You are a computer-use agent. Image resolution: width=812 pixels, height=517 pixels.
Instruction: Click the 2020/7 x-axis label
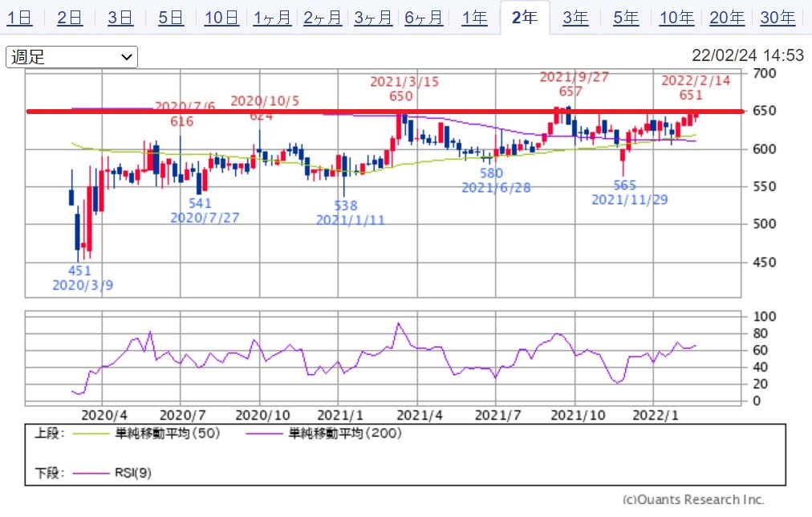[182, 415]
